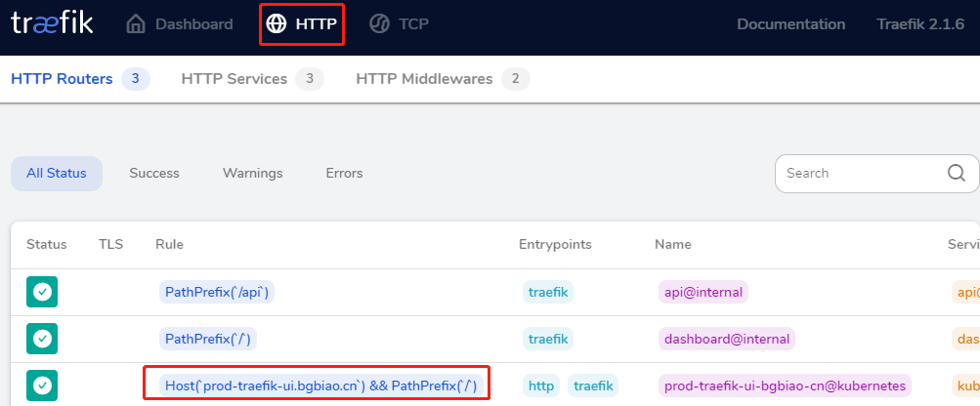Click the dashboard@internal name tag
This screenshot has height=406, width=980.
(727, 339)
